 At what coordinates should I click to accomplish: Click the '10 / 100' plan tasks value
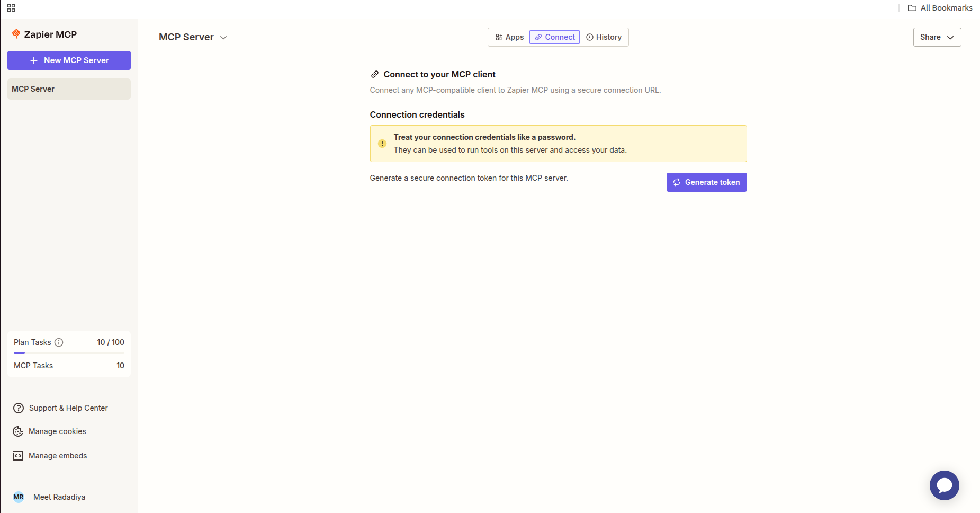tap(111, 342)
